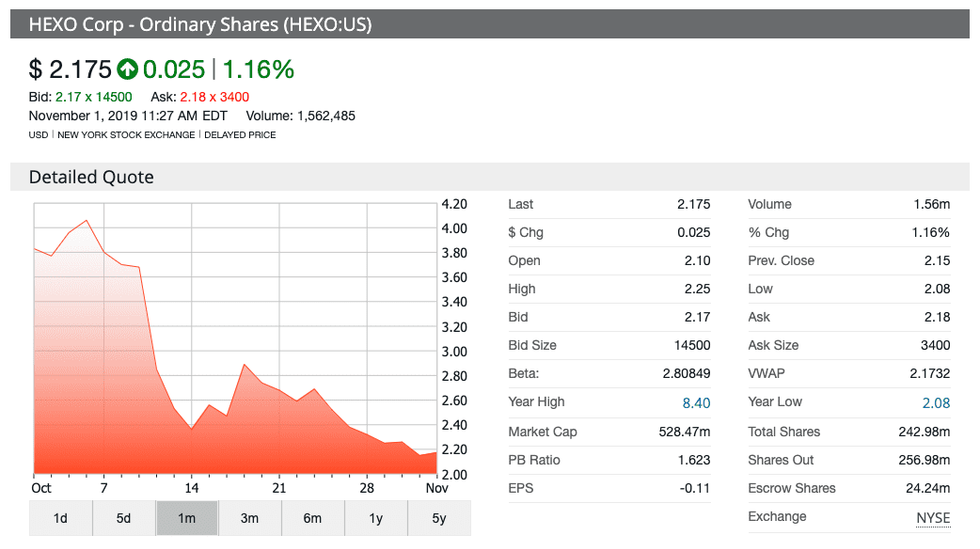Image resolution: width=980 pixels, height=549 pixels.
Task: Show the 3m chart range
Action: click(x=249, y=518)
